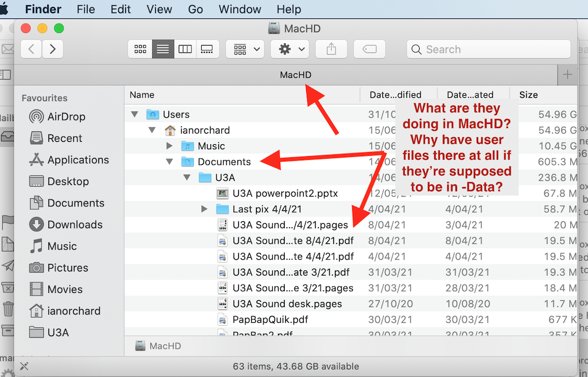
Task: Add a new tab with the plus button
Action: coord(567,74)
